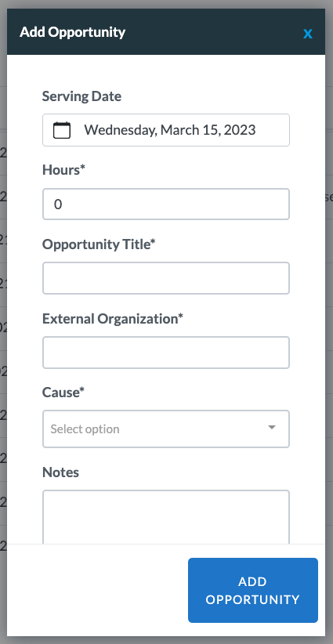This screenshot has height=644, width=333.
Task: Click the Add Opportunity header title
Action: point(73,32)
